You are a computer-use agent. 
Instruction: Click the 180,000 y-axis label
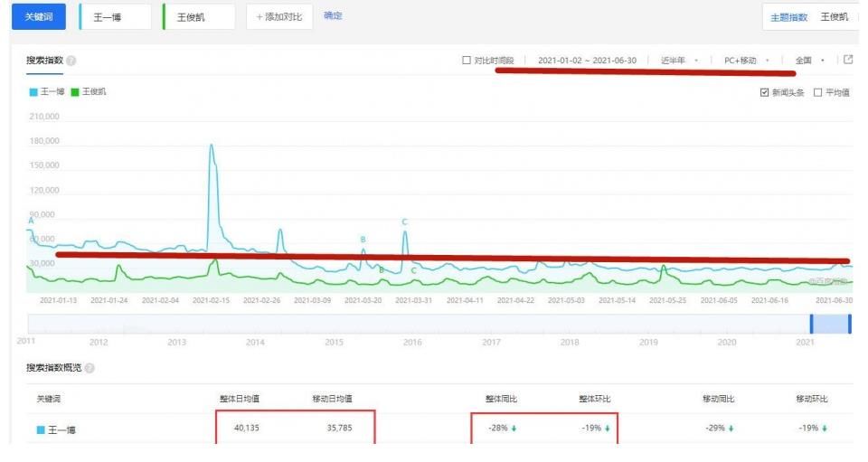pyautogui.click(x=44, y=141)
